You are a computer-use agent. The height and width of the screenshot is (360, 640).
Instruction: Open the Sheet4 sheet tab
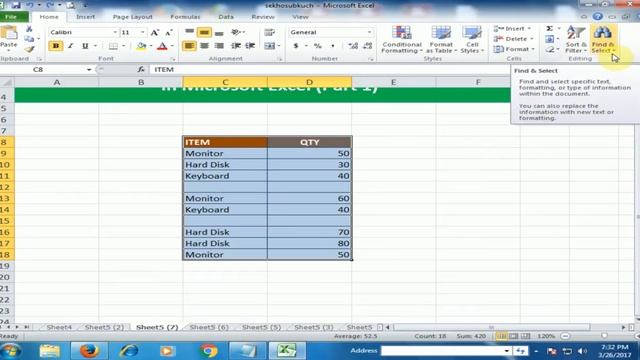(59, 327)
